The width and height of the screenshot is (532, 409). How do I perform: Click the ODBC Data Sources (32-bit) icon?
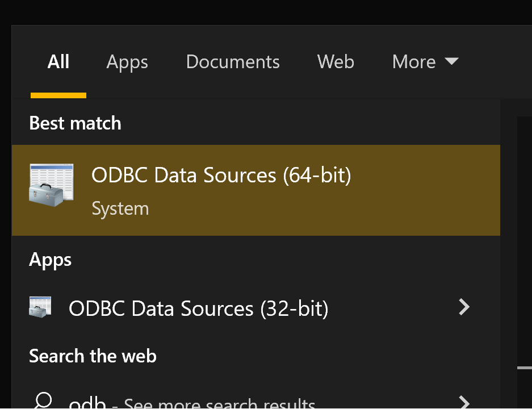coord(40,307)
